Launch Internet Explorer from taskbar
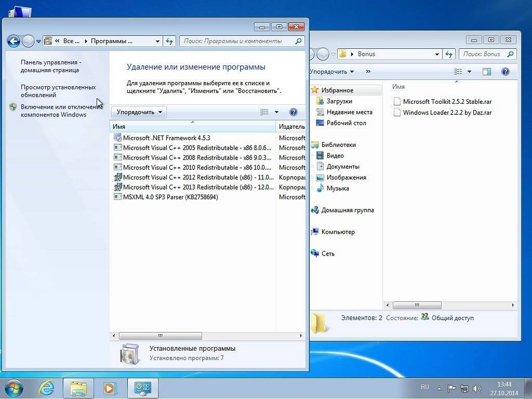This screenshot has width=532, height=399. tap(46, 388)
